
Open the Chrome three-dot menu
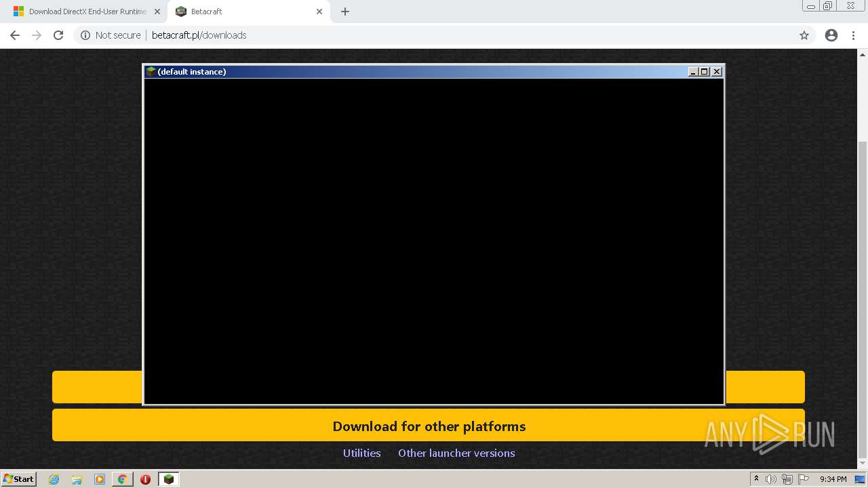click(854, 35)
